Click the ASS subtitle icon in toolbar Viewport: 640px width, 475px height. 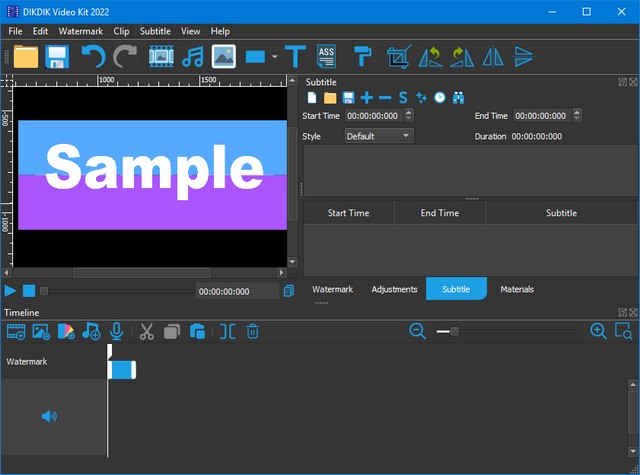pyautogui.click(x=326, y=56)
